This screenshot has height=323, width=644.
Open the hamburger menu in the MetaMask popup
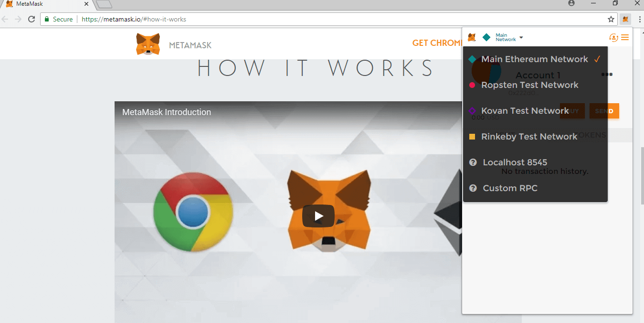625,37
